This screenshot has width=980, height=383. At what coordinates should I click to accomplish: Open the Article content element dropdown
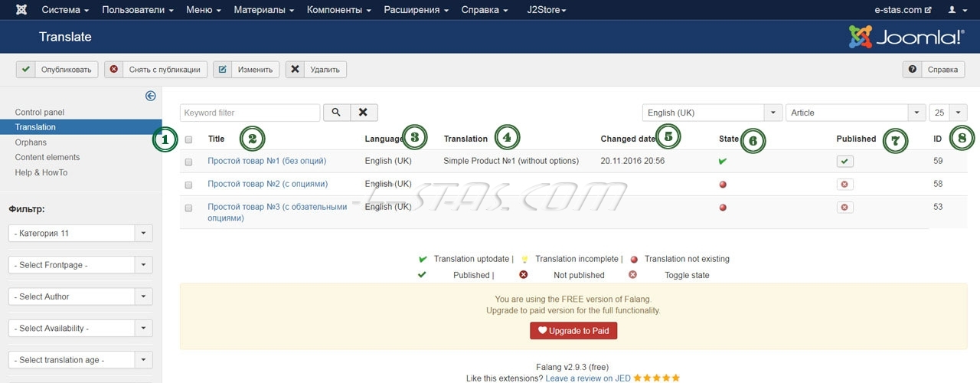tap(855, 113)
